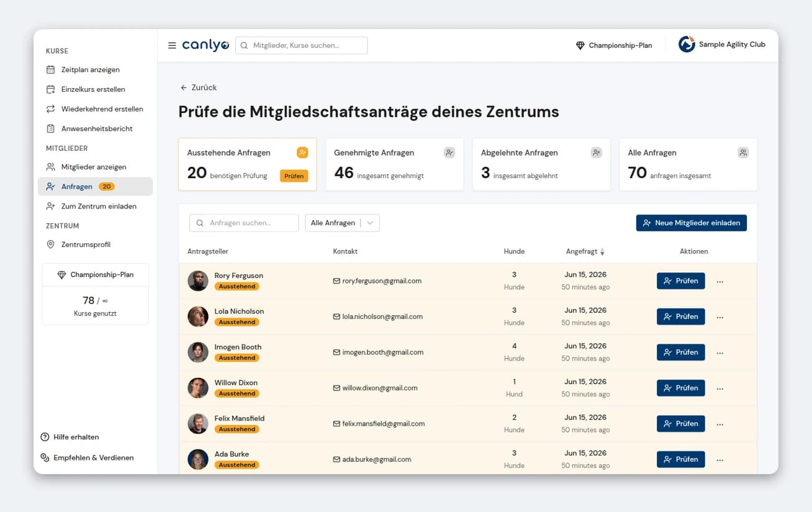This screenshot has height=512, width=812.
Task: Click Rory Ferguson's avatar
Action: click(x=198, y=281)
